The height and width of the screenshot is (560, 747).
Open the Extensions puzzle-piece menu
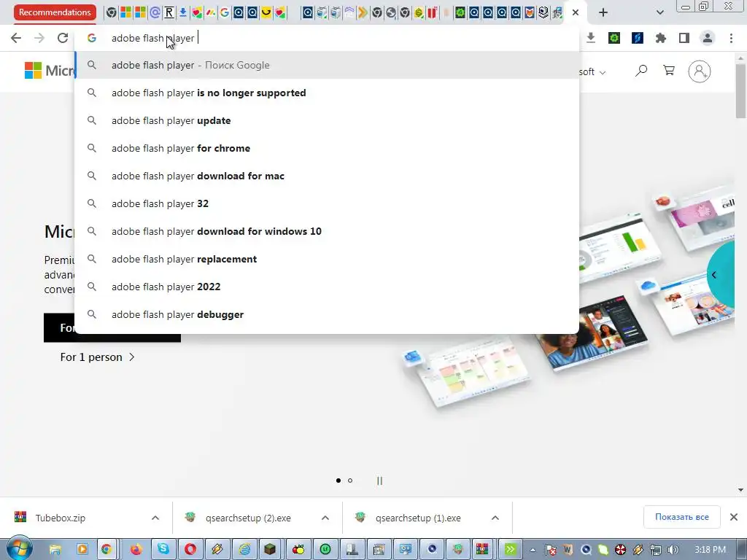[661, 38]
